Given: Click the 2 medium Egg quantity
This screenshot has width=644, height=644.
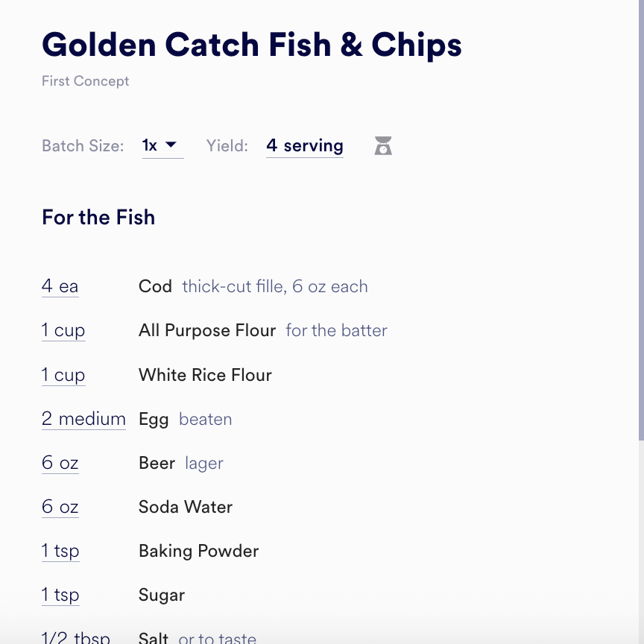Looking at the screenshot, I should (x=83, y=419).
